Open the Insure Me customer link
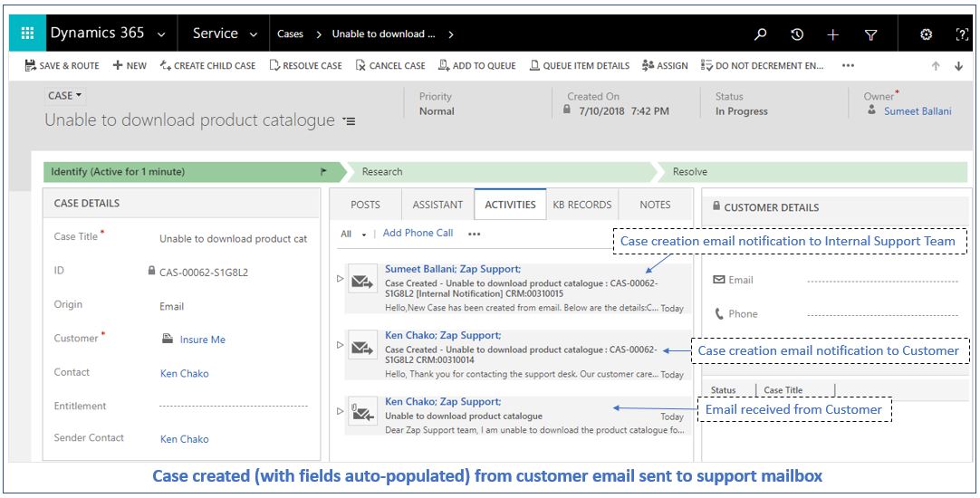Image resolution: width=980 pixels, height=498 pixels. point(203,340)
